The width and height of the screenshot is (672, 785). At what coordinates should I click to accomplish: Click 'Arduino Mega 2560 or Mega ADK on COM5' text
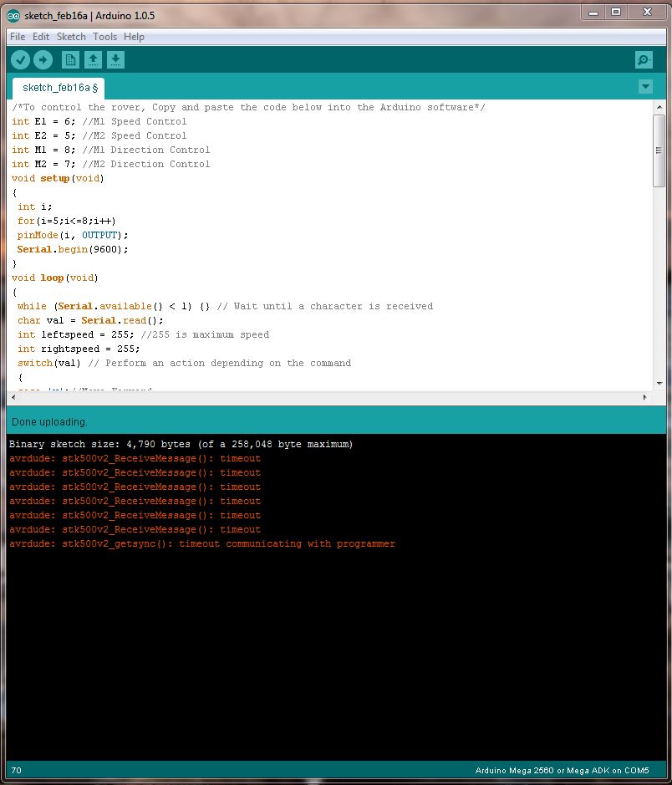[x=562, y=771]
